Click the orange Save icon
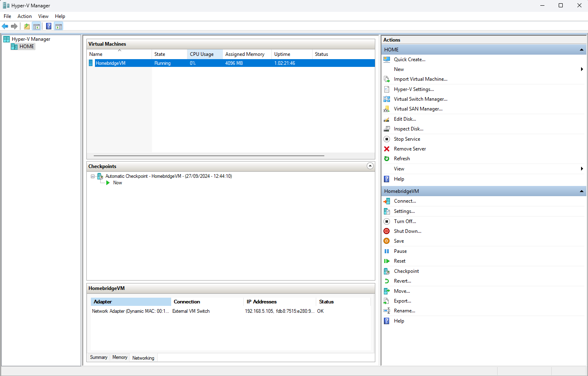Image resolution: width=588 pixels, height=376 pixels. click(x=387, y=241)
